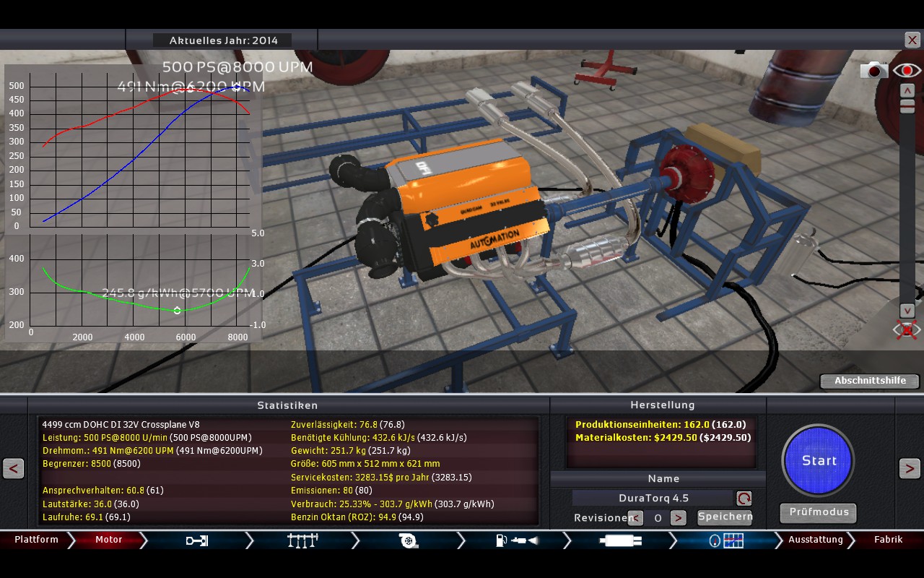Click the Statistiken panel header
The height and width of the screenshot is (578, 924).
point(287,405)
